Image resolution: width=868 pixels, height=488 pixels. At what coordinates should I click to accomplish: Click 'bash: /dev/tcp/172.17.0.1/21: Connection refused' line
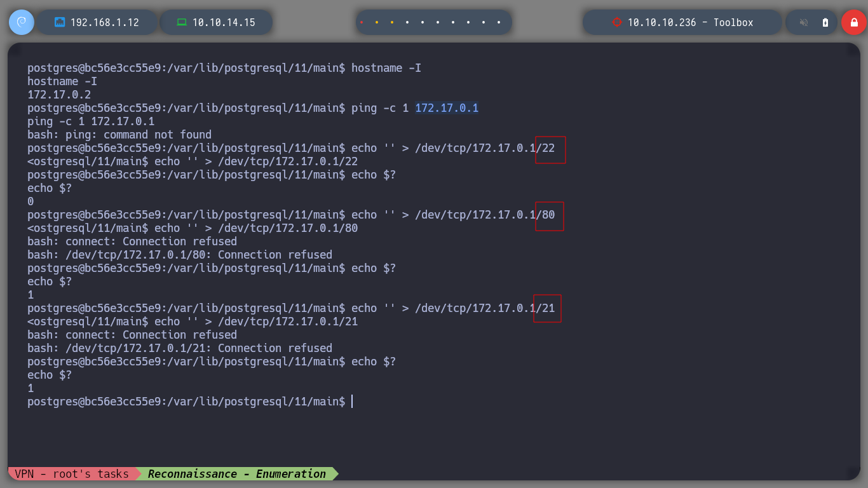180,348
